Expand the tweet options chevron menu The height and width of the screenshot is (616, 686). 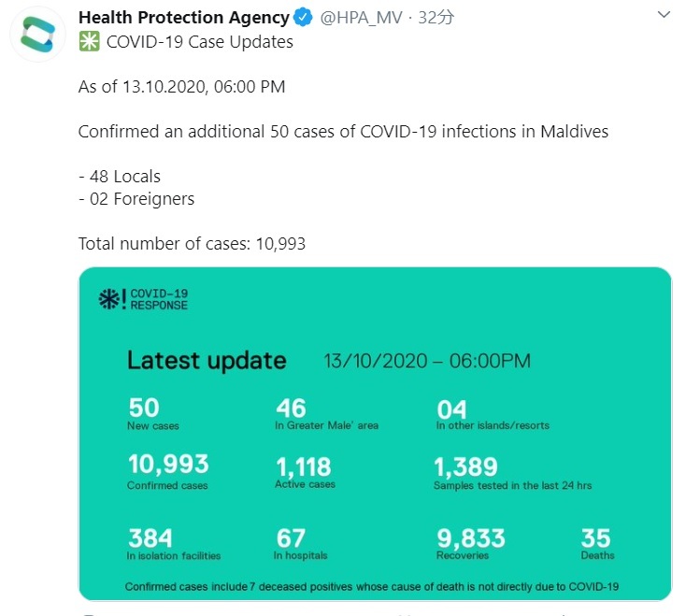pyautogui.click(x=664, y=15)
